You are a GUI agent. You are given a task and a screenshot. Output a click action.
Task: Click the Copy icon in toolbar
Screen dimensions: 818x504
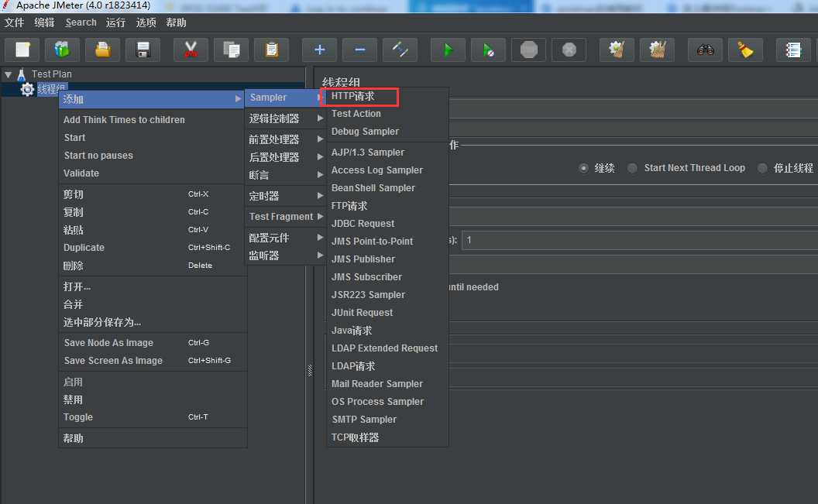[231, 50]
